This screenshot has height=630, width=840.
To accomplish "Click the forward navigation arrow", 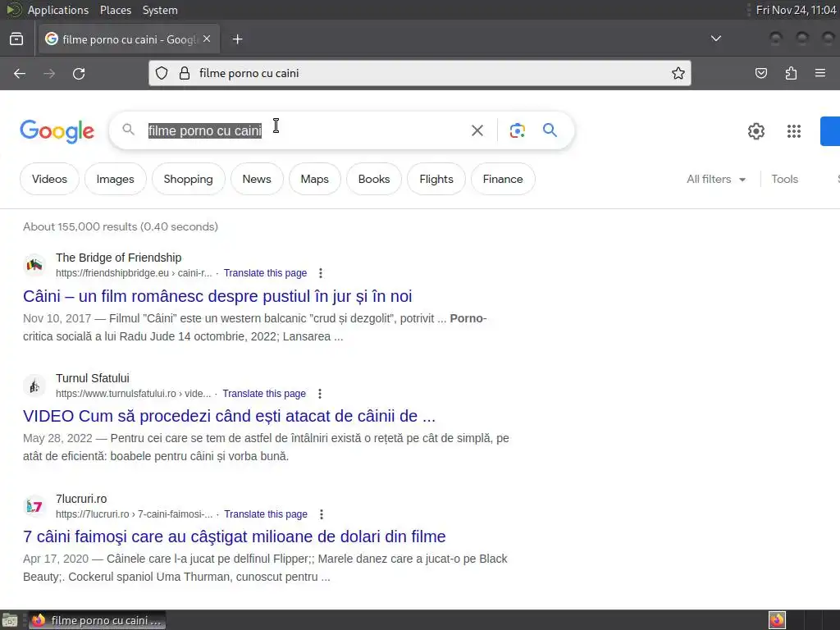I will (x=49, y=73).
